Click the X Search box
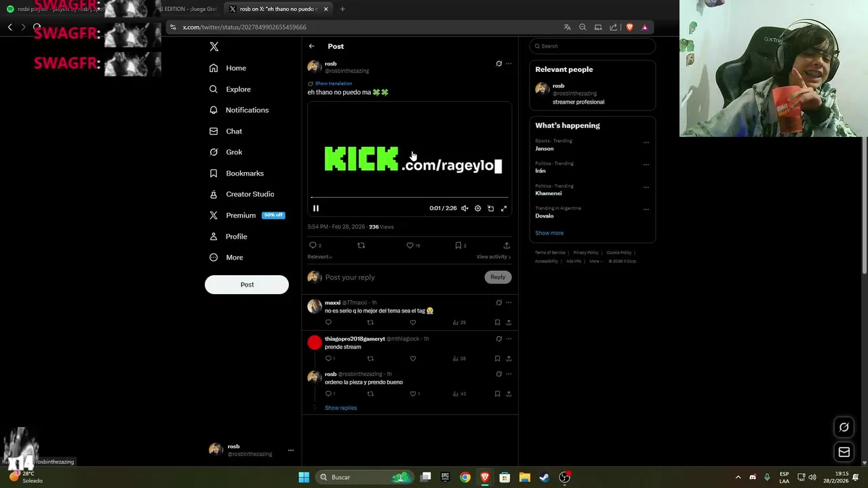Screen dimensions: 868x488 593,46
